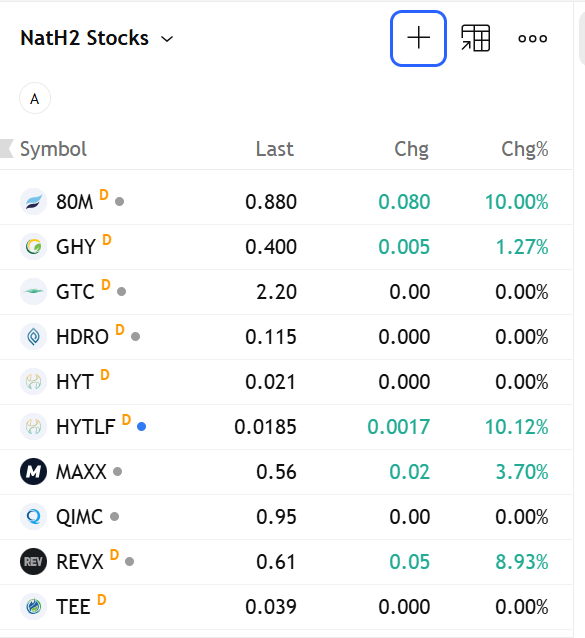The height and width of the screenshot is (638, 585).
Task: Click the delayed data D badge on HYTLF
Action: click(127, 420)
